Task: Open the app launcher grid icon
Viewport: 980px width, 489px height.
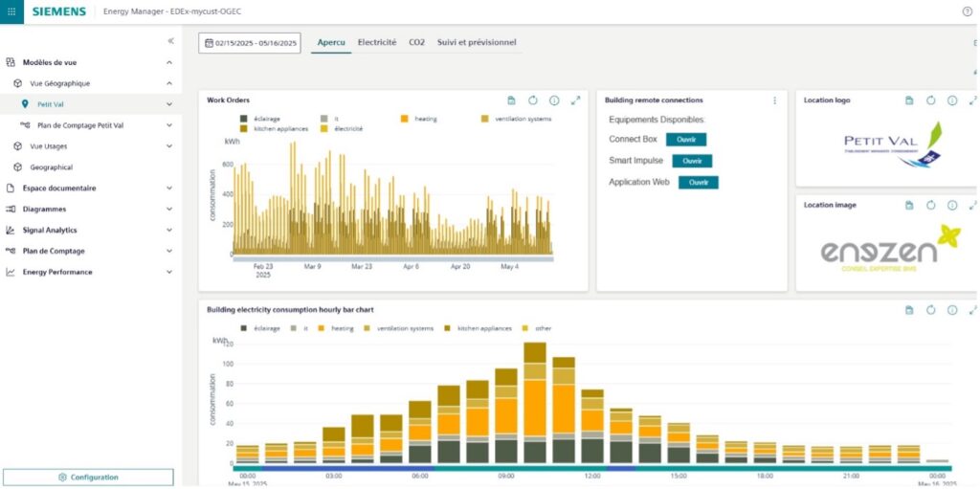Action: point(11,11)
